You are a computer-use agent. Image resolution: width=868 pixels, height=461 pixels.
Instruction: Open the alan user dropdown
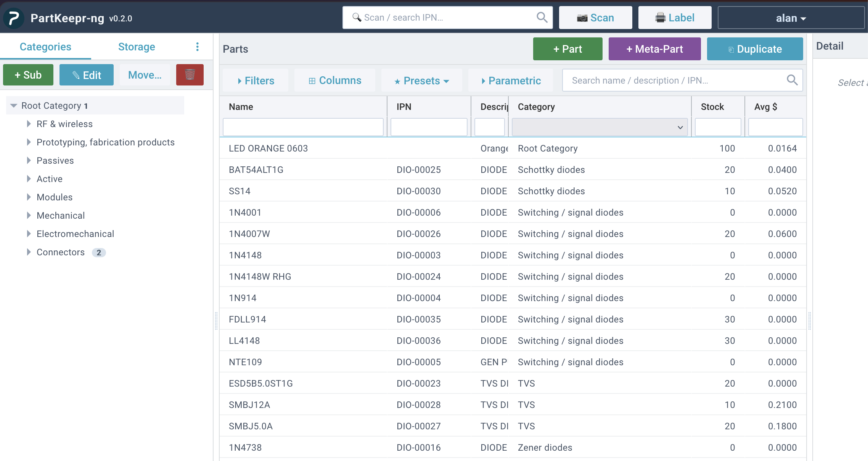pos(791,18)
